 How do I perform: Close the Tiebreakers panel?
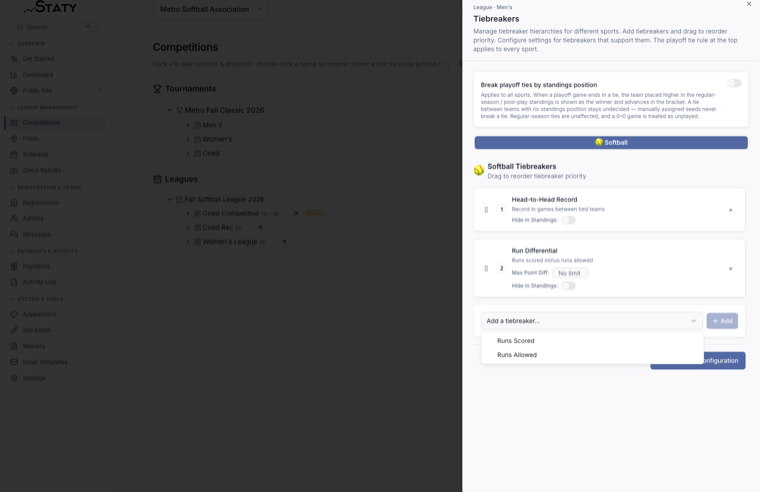tap(749, 4)
